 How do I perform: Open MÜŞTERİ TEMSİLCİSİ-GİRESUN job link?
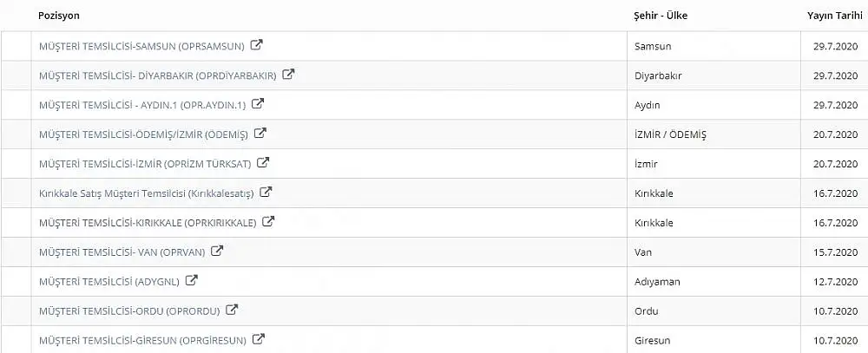pos(143,341)
